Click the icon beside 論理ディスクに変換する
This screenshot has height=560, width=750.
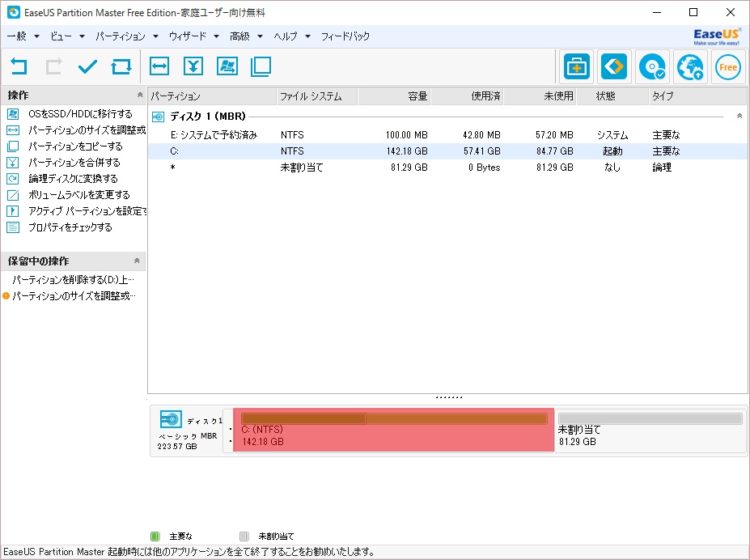point(13,179)
